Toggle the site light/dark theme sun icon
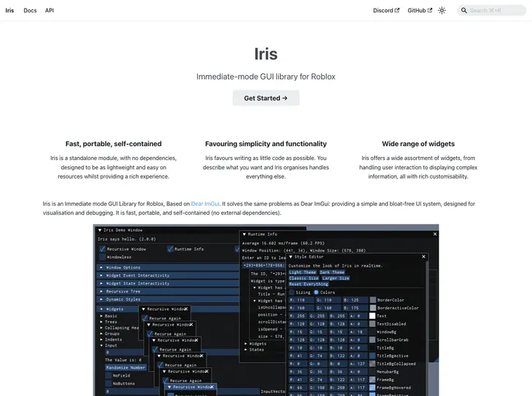This screenshot has width=532, height=396. [x=442, y=11]
